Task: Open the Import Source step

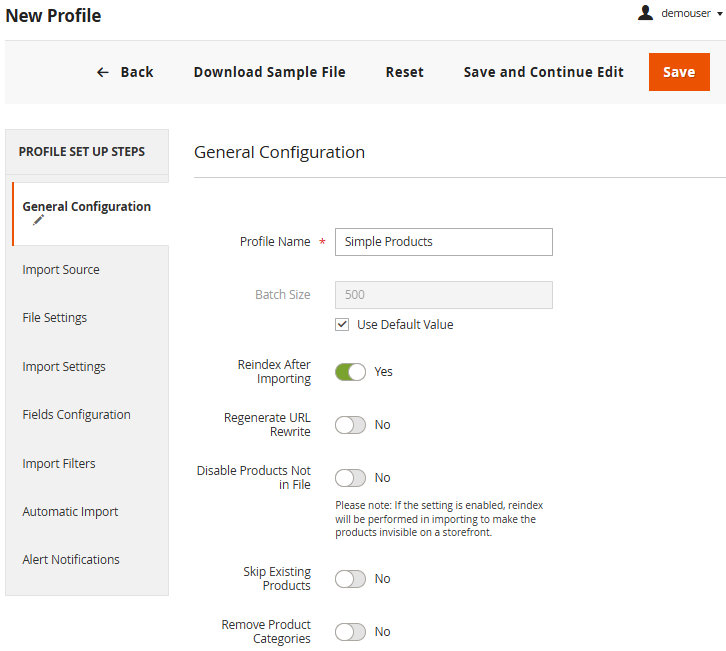Action: pos(61,269)
